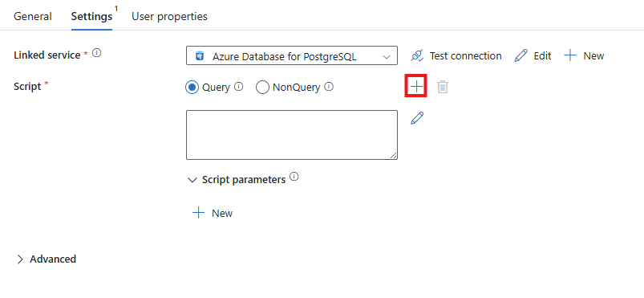Click the Test connection plug icon
The image size is (644, 298).
coord(417,55)
